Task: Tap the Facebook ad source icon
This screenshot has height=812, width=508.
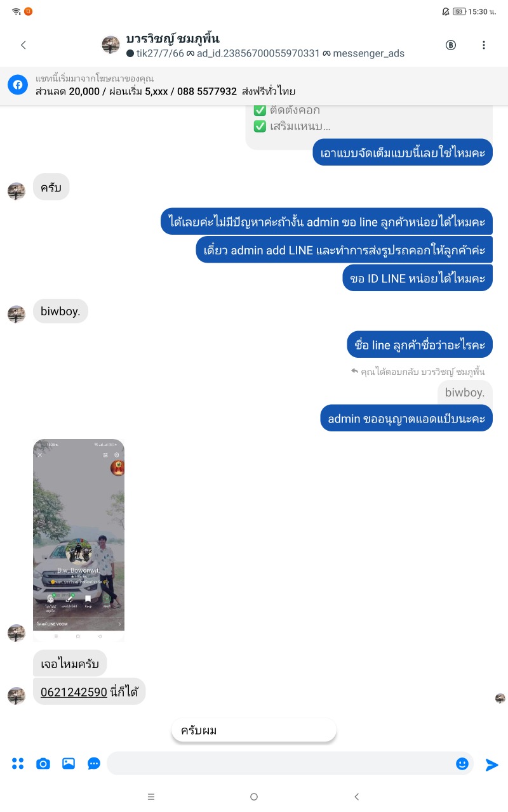Action: pyautogui.click(x=18, y=85)
